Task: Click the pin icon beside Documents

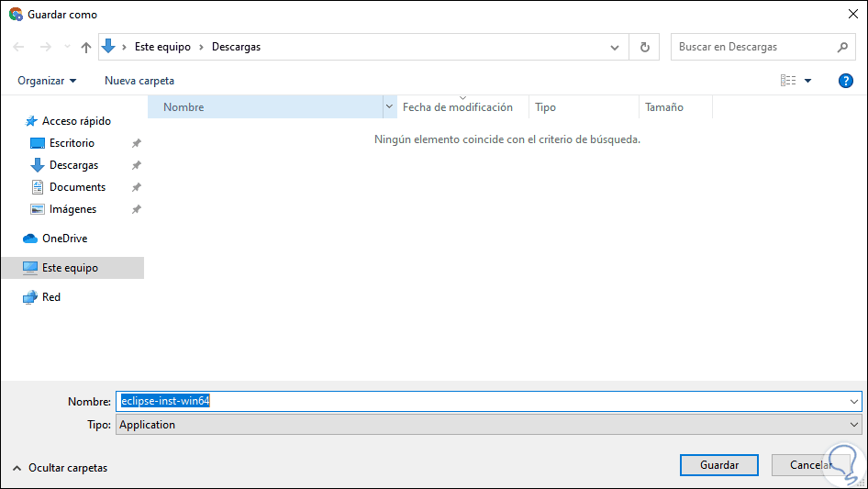Action: [136, 188]
